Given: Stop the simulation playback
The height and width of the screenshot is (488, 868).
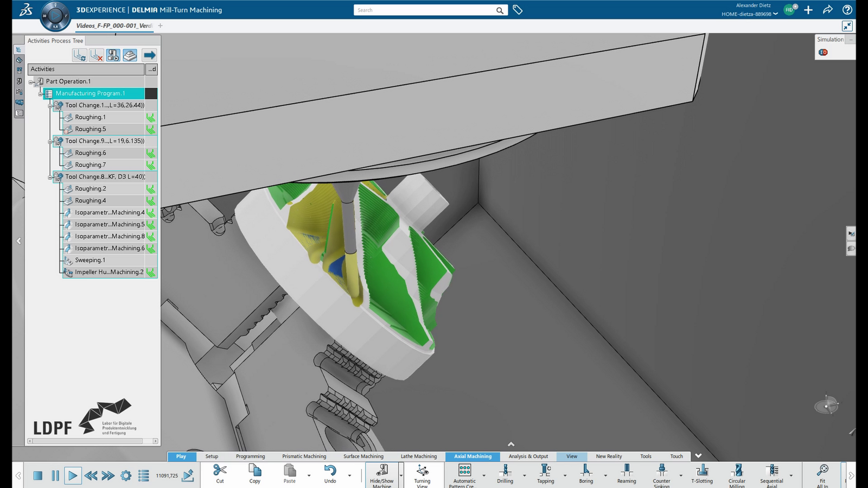Looking at the screenshot, I should coord(37,476).
